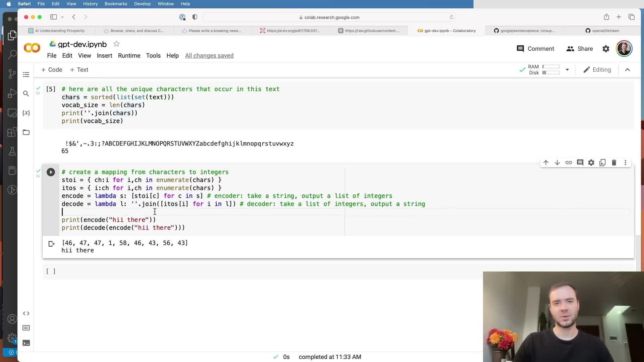Collapse the header with chevron arrow
The image size is (644, 362).
(x=628, y=70)
